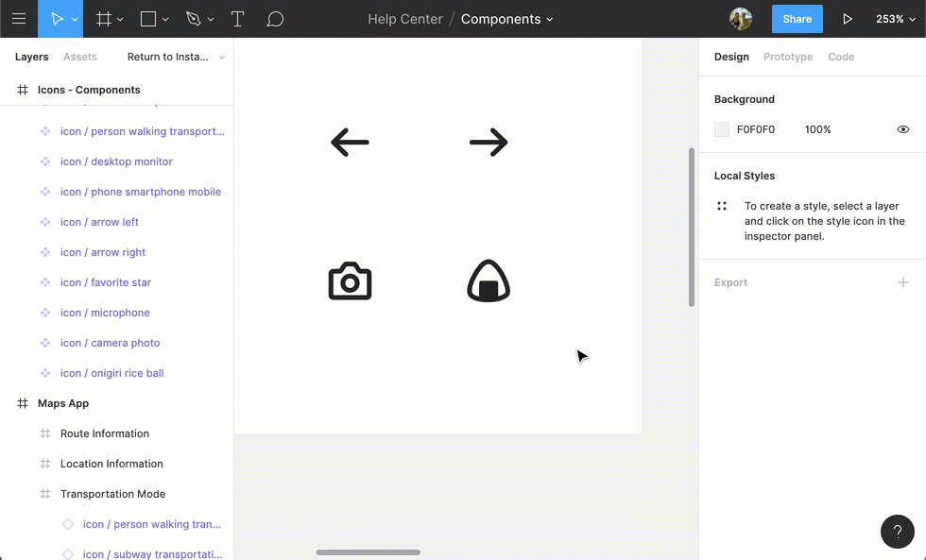The image size is (926, 560).
Task: Click component icon beside camera photo layer
Action: click(x=45, y=343)
